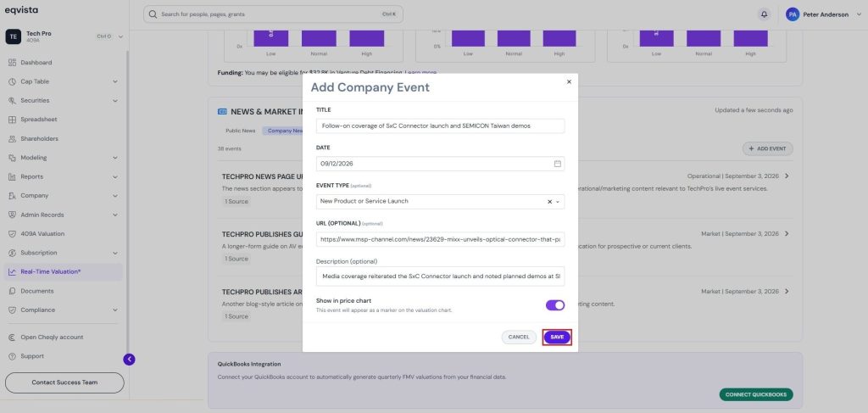Click the Company sidebar icon
The image size is (868, 413).
12,195
